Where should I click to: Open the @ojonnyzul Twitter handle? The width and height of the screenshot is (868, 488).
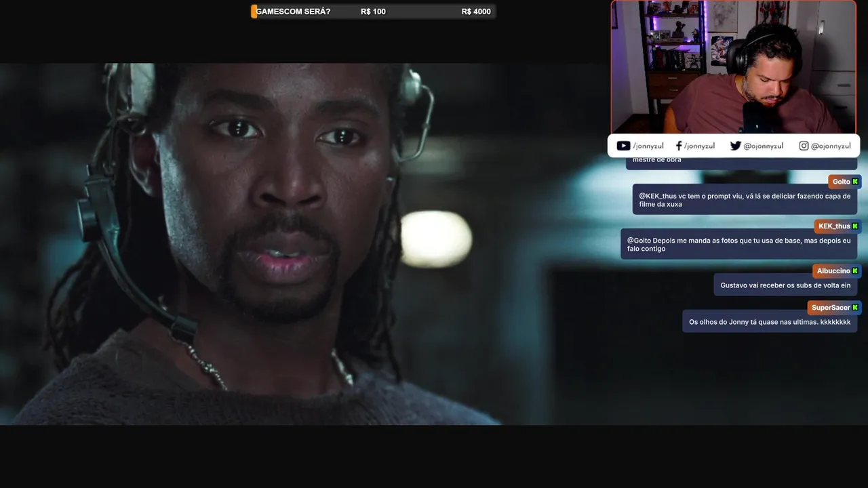coord(763,146)
